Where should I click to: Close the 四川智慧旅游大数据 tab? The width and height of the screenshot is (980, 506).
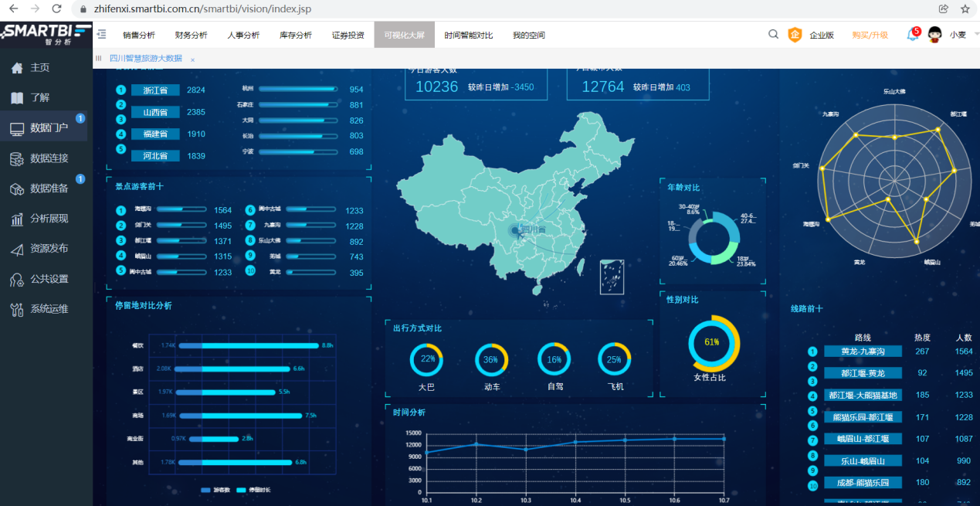(x=192, y=59)
